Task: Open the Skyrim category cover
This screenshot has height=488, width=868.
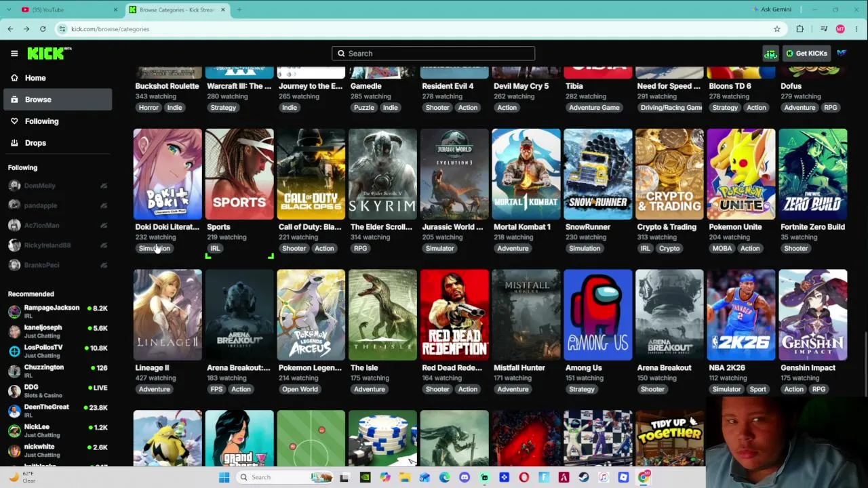Action: [x=382, y=174]
